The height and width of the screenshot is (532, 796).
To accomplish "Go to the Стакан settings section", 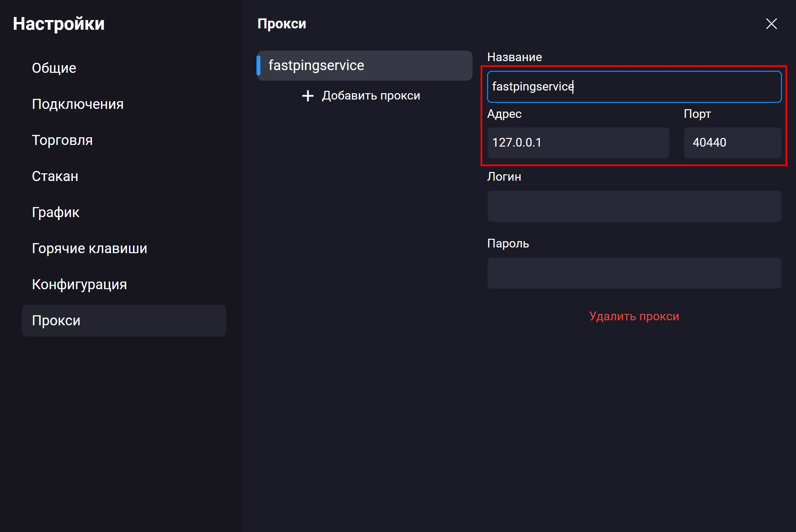I will [55, 176].
